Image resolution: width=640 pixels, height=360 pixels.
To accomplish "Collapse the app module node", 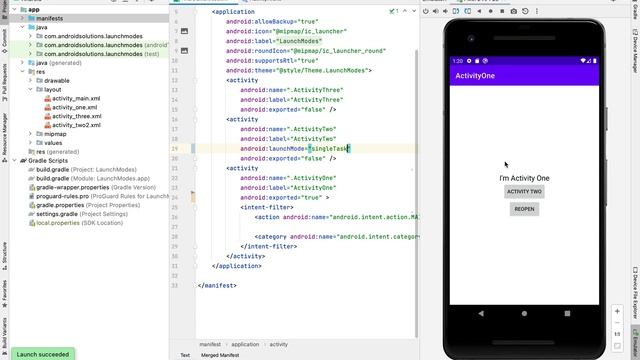I will tap(15, 9).
